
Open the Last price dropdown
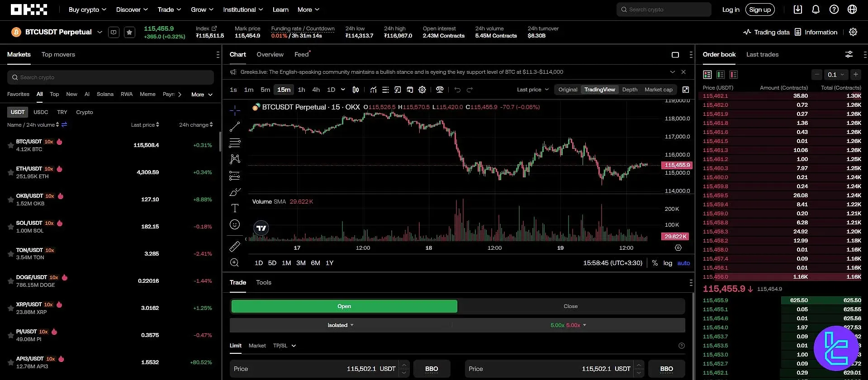point(532,90)
